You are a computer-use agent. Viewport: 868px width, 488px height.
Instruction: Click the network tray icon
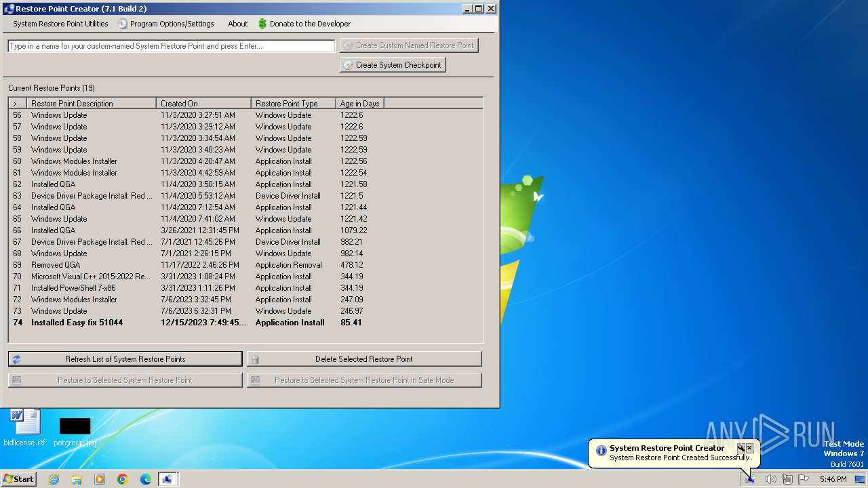point(787,479)
